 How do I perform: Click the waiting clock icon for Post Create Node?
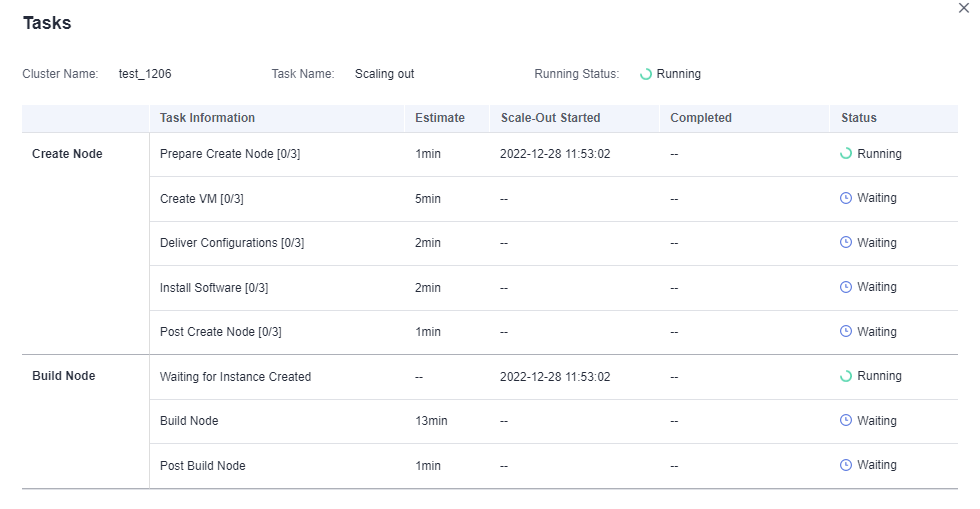(846, 332)
